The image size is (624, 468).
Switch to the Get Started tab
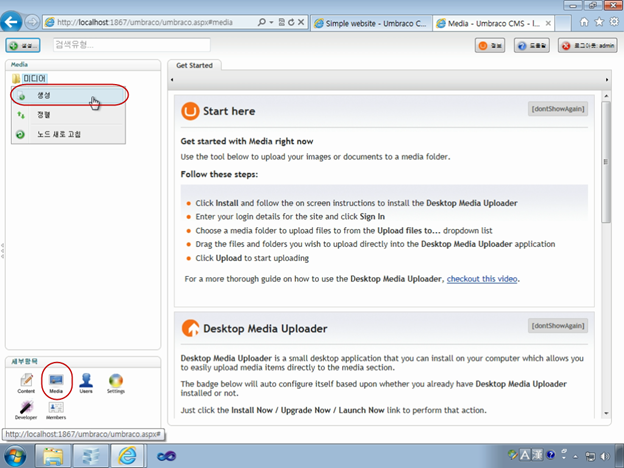pyautogui.click(x=194, y=65)
